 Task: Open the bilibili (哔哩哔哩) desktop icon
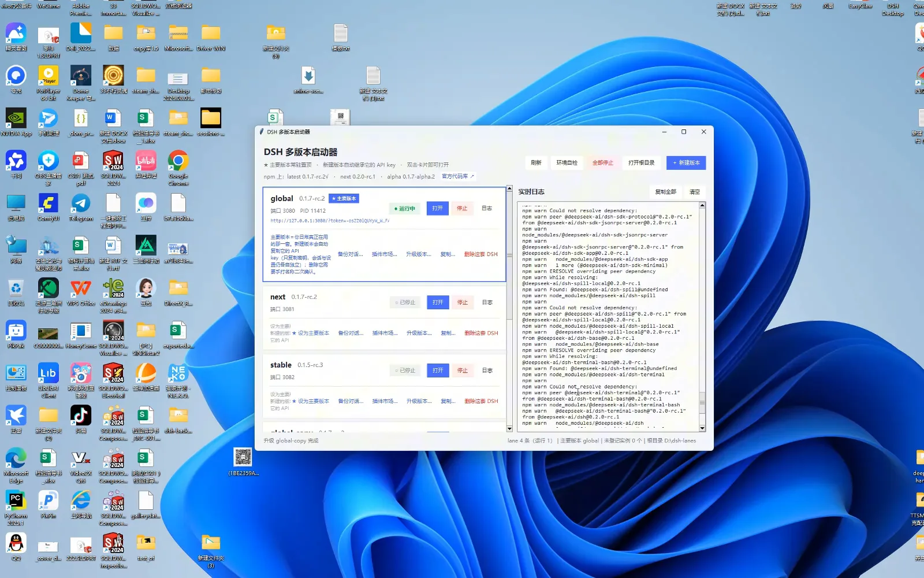pos(146,164)
